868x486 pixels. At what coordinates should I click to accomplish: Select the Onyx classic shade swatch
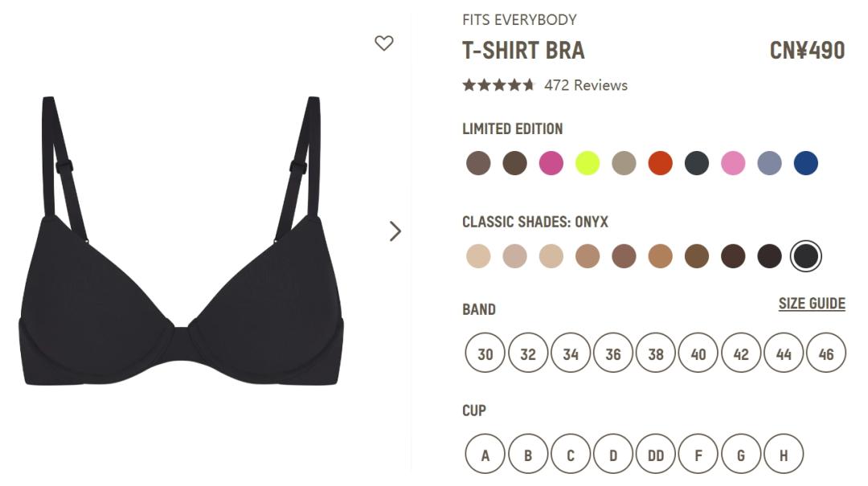(805, 256)
